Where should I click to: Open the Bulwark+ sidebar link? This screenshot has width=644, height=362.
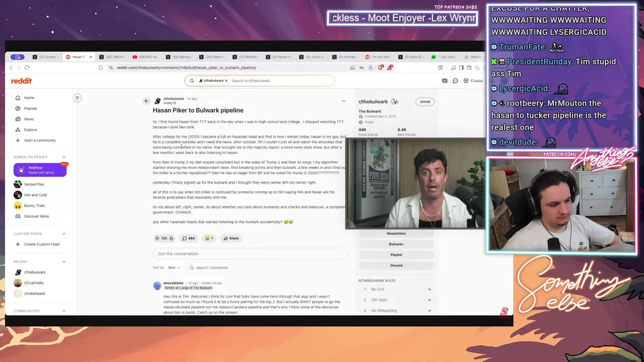click(396, 244)
